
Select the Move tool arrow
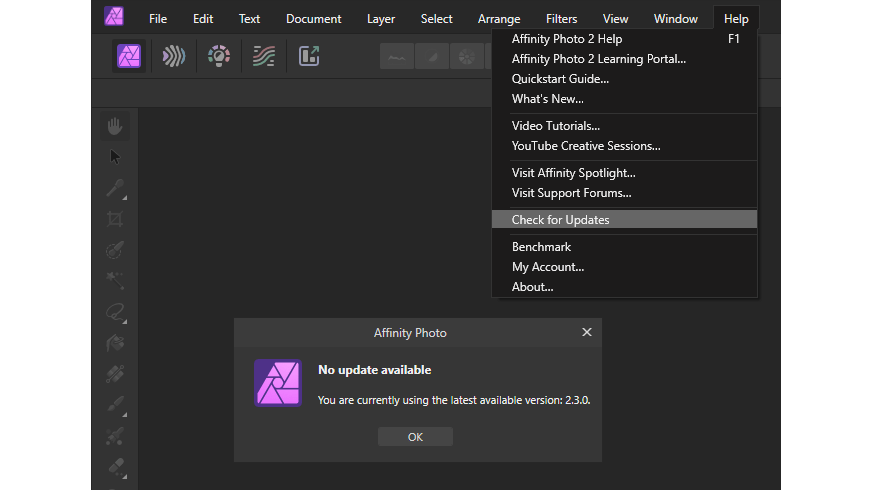115,157
